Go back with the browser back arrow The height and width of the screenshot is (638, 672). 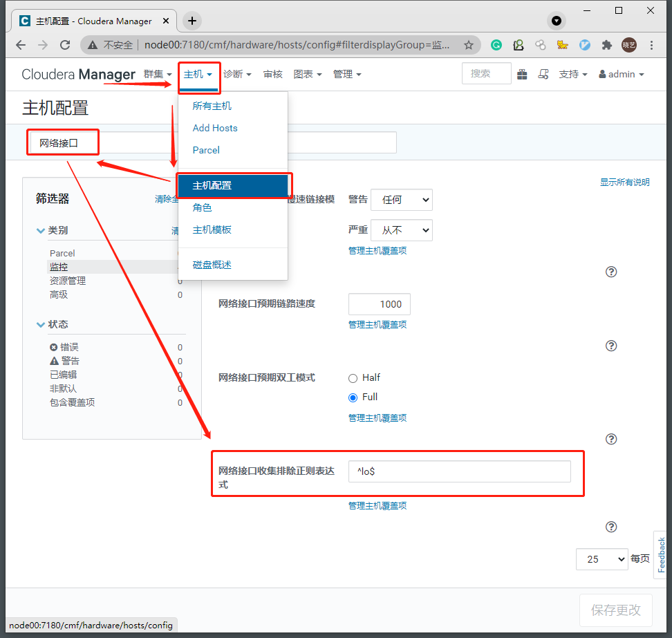pyautogui.click(x=21, y=45)
